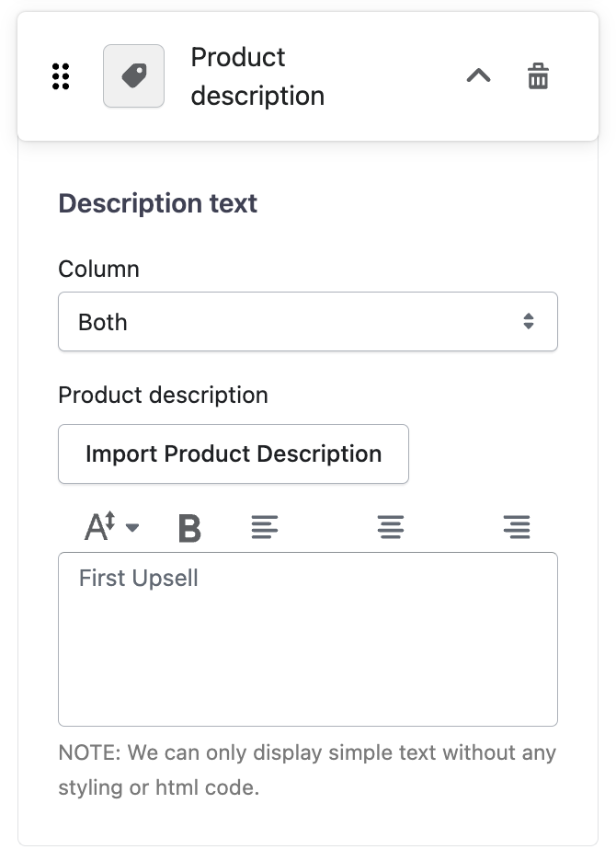Grab the six-dot drag handle

click(x=61, y=76)
